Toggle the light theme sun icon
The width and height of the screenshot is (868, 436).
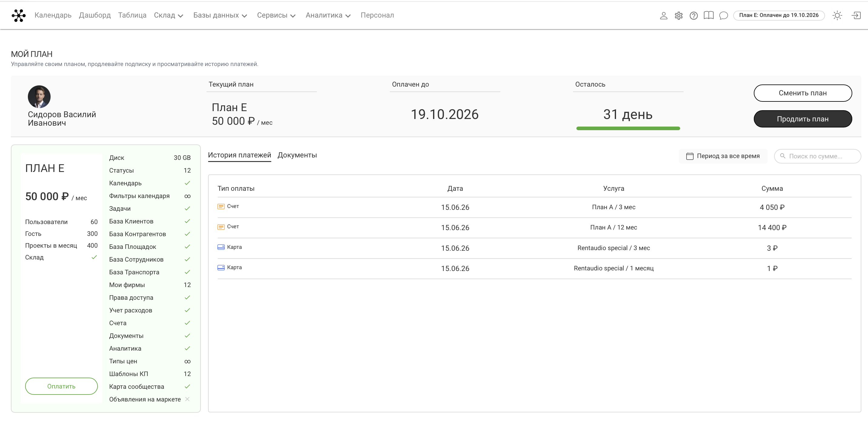[837, 15]
